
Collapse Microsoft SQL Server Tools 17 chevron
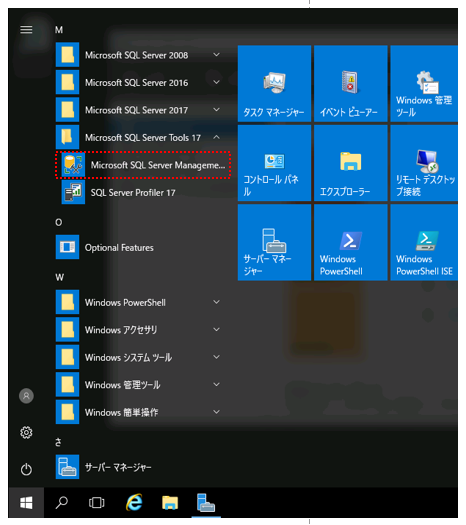[217, 137]
